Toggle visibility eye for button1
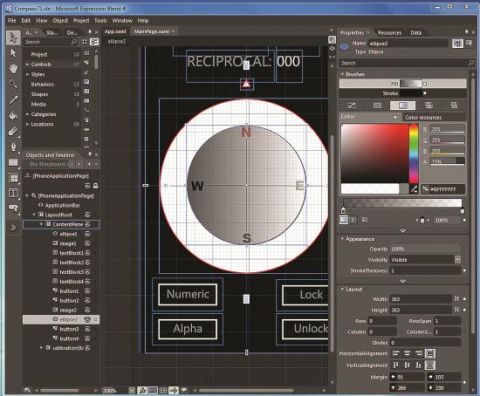480x396 pixels. pos(87,291)
